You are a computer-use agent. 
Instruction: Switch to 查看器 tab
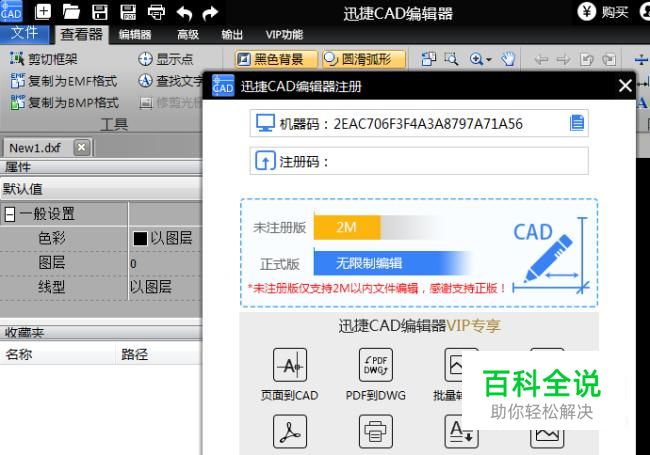click(81, 34)
